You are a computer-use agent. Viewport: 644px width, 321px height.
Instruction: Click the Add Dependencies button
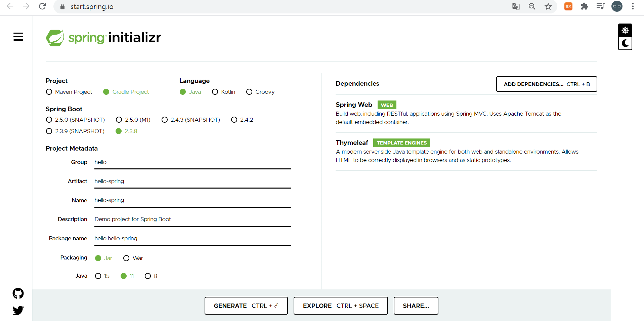click(x=547, y=84)
